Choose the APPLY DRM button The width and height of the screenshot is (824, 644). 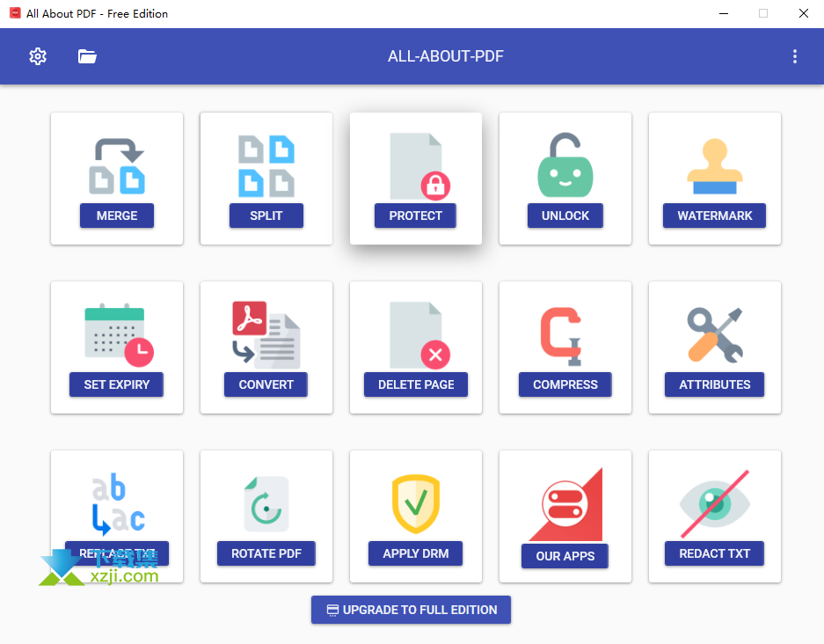[416, 553]
